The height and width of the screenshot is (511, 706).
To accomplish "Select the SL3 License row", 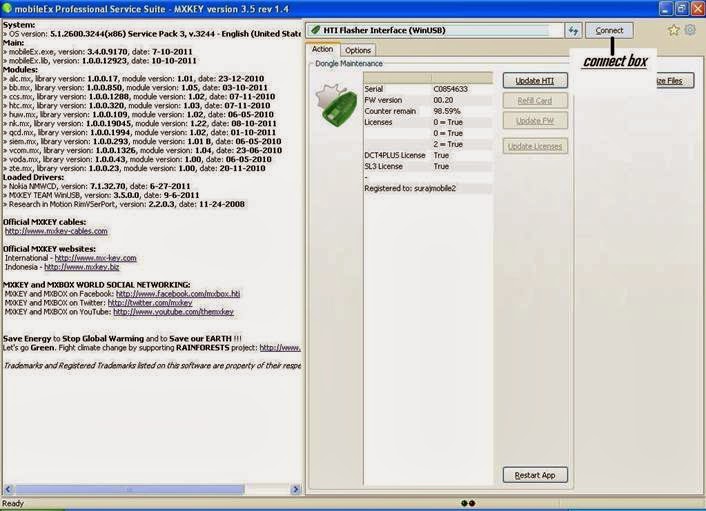I will (x=428, y=166).
